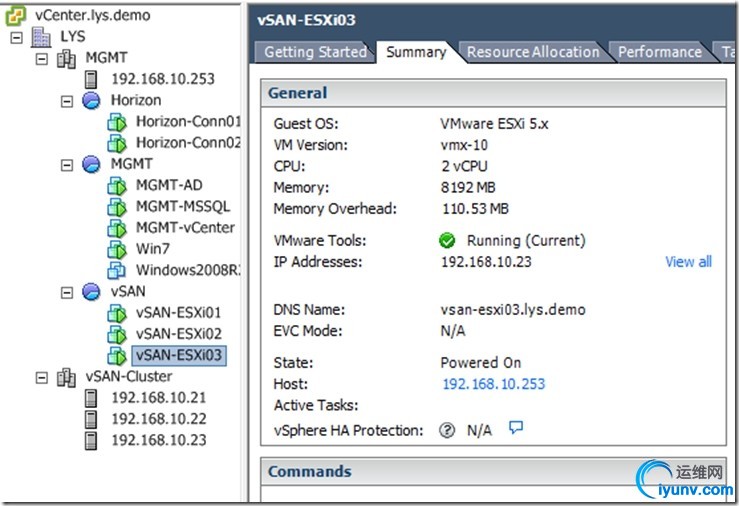739x506 pixels.
Task: Click the Horizon-Conn01 VM icon
Action: pyautogui.click(x=117, y=122)
